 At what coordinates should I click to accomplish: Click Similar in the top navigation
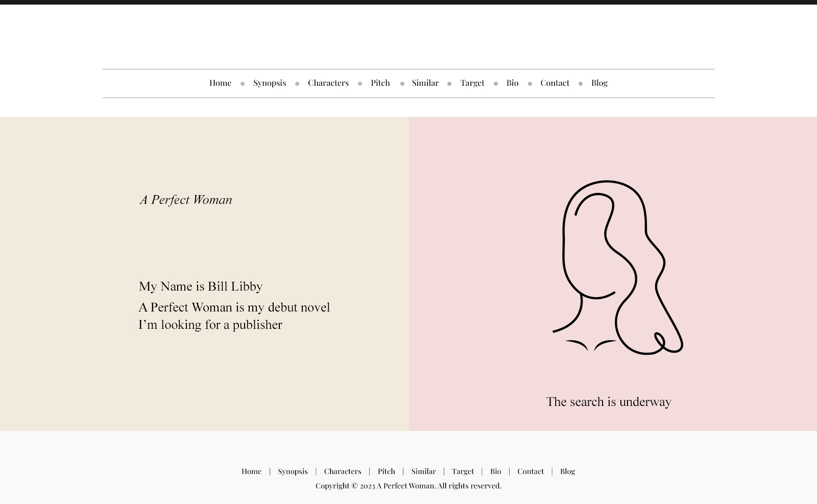tap(425, 83)
